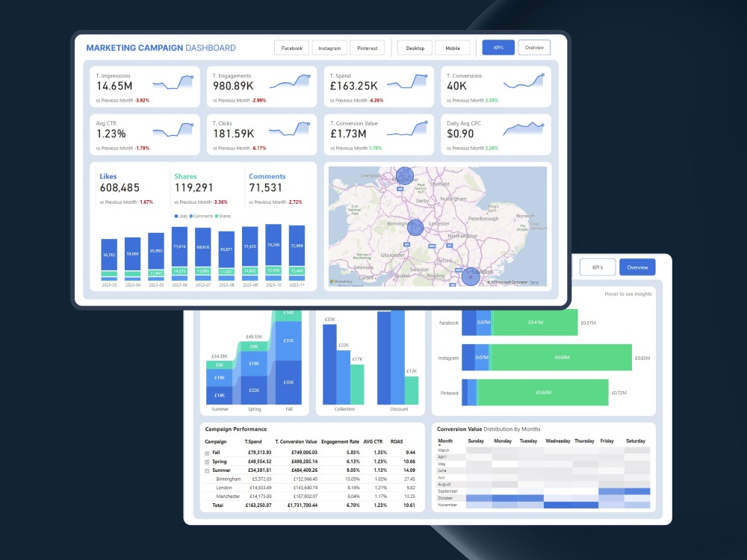The width and height of the screenshot is (747, 560).
Task: Expand the Fall campaign row
Action: pos(207,453)
